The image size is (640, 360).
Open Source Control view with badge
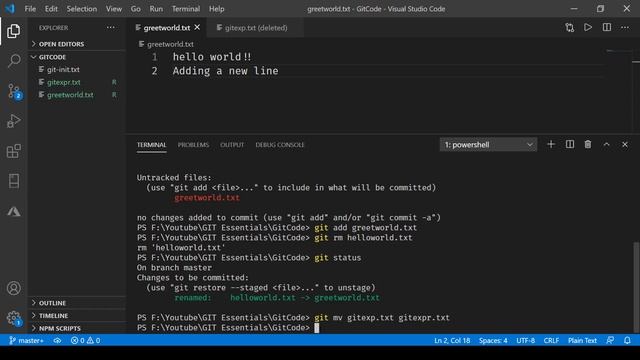(x=13, y=91)
